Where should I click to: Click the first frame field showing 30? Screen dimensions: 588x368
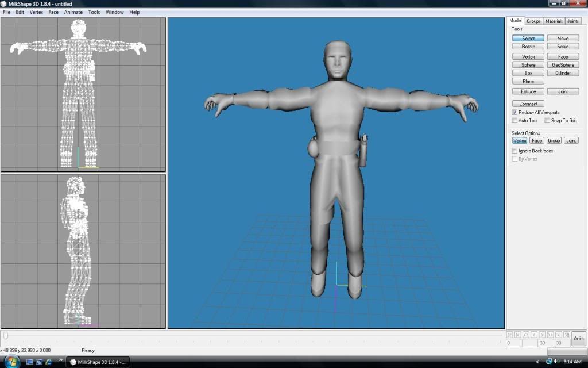click(x=546, y=343)
